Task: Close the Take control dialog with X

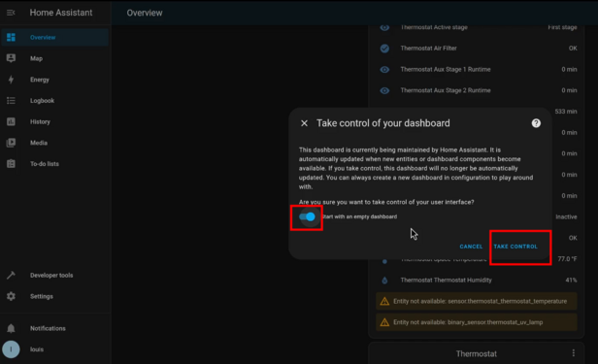Action: [304, 123]
